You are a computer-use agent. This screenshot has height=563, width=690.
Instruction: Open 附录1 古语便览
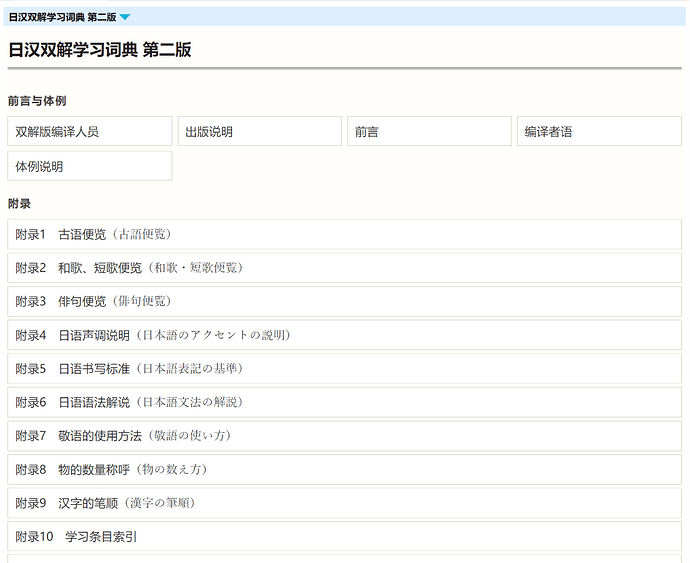tap(345, 234)
